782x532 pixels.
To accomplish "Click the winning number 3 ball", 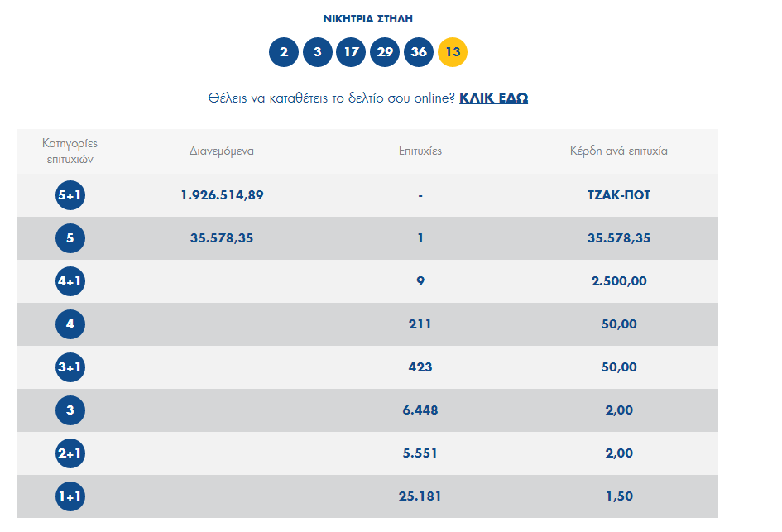I will coord(318,52).
